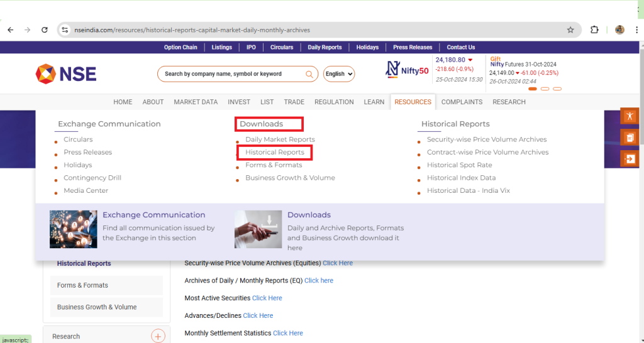Open the browser extensions puzzle icon

[594, 30]
